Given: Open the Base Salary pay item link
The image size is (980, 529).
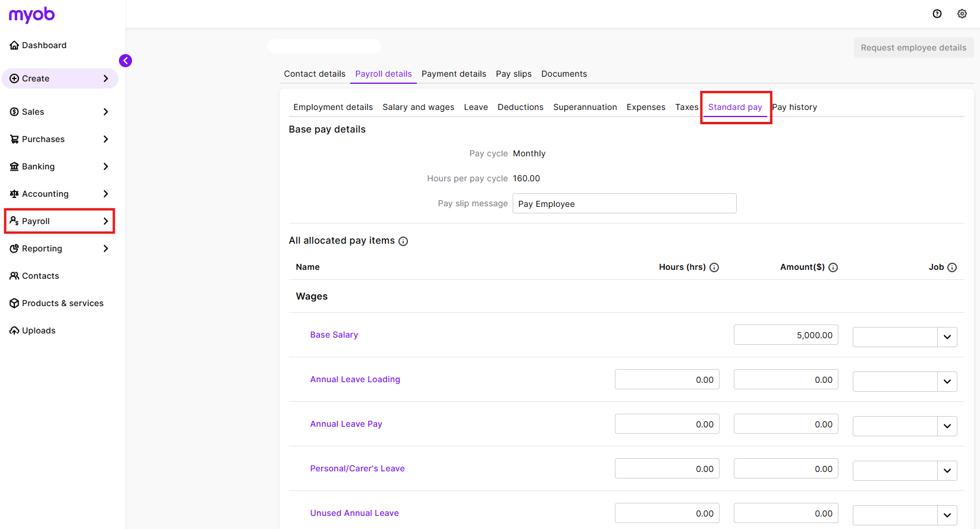Looking at the screenshot, I should tap(334, 335).
